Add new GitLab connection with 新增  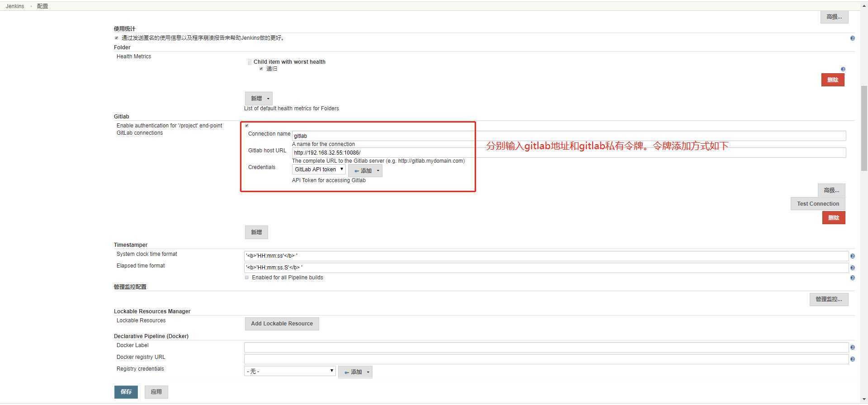click(x=256, y=232)
